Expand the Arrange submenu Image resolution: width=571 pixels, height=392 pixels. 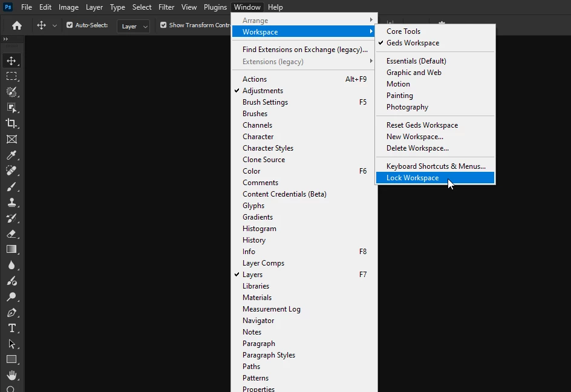pos(304,21)
